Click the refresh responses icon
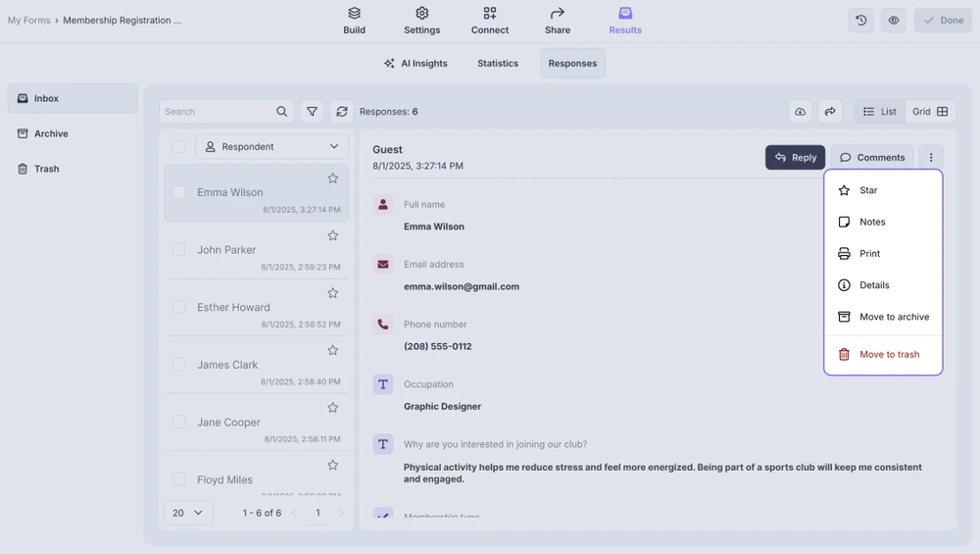980x554 pixels. (x=341, y=112)
